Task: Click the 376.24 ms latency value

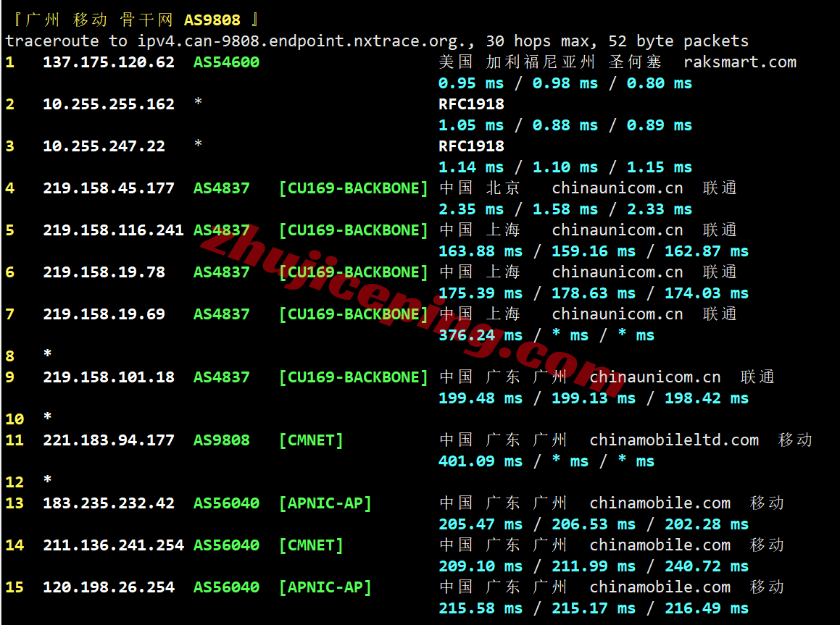Action: 480,335
